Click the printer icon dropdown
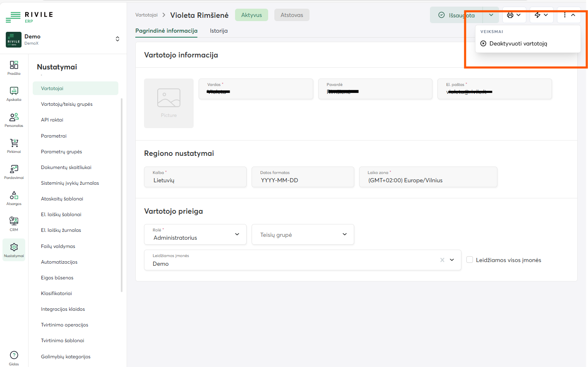 514,15
